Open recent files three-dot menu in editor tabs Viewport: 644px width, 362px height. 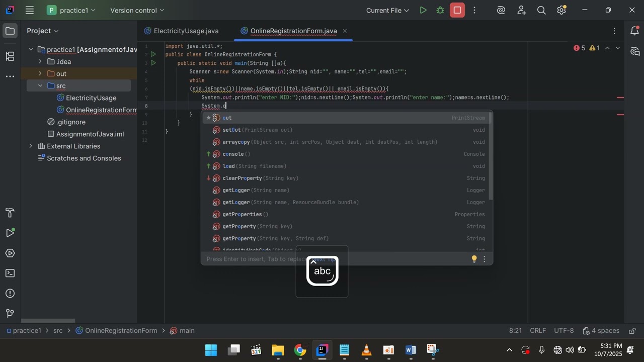[614, 31]
